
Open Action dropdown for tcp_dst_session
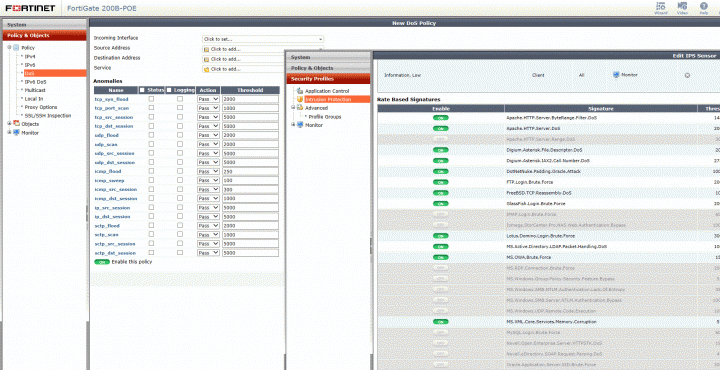(x=208, y=126)
